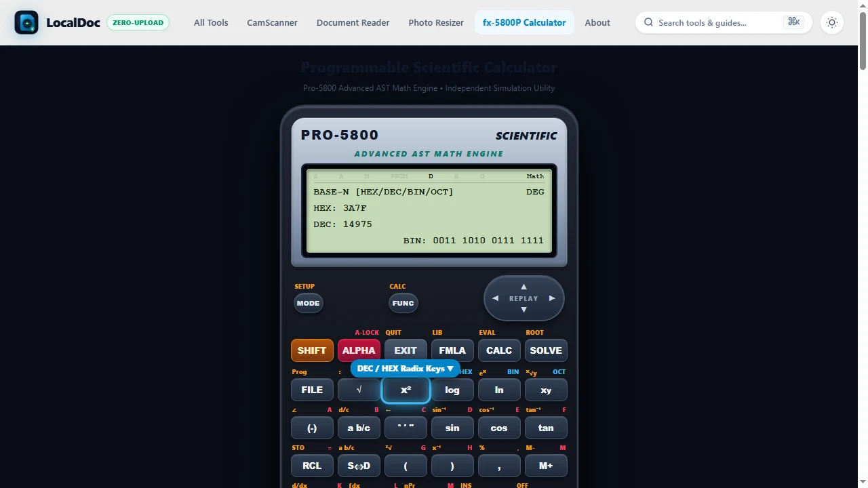868x488 pixels.
Task: Open the Document Reader tab
Action: [353, 22]
